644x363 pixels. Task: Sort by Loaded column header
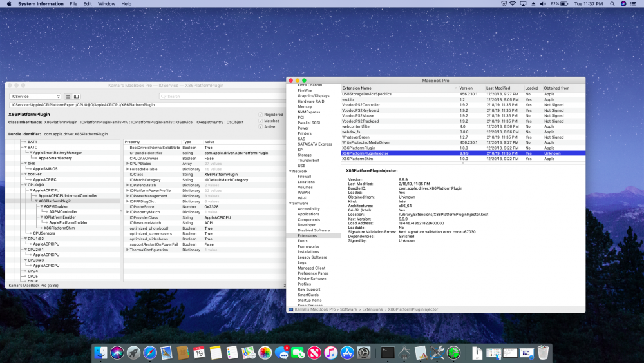tap(532, 88)
